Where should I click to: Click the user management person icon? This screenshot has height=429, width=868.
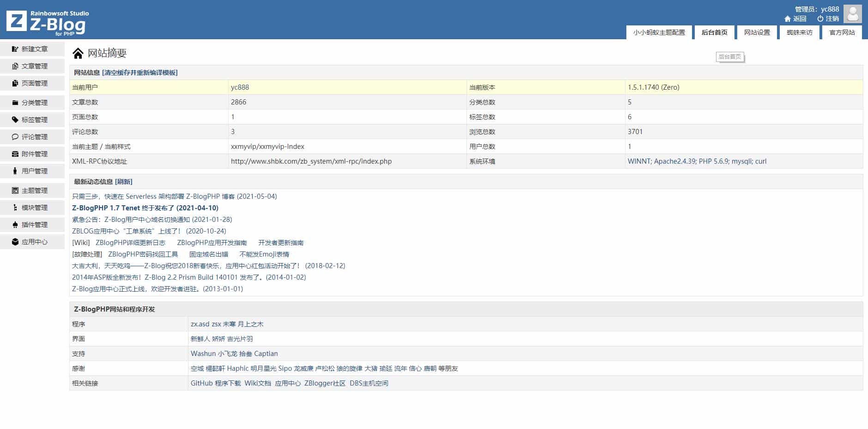15,171
